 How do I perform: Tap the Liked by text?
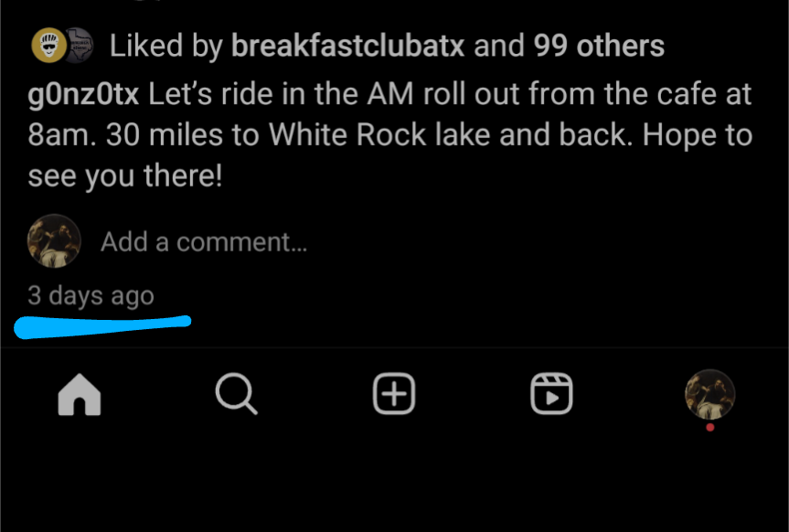coord(163,45)
